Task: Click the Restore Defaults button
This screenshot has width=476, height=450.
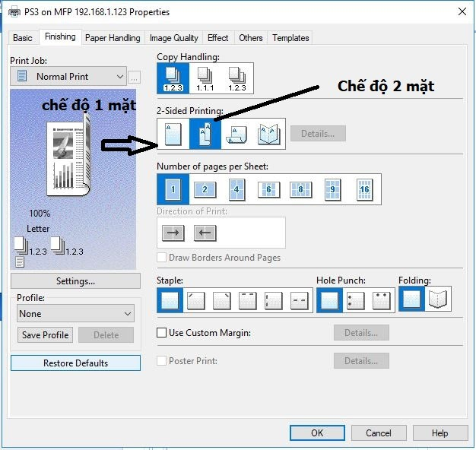Action: [75, 363]
